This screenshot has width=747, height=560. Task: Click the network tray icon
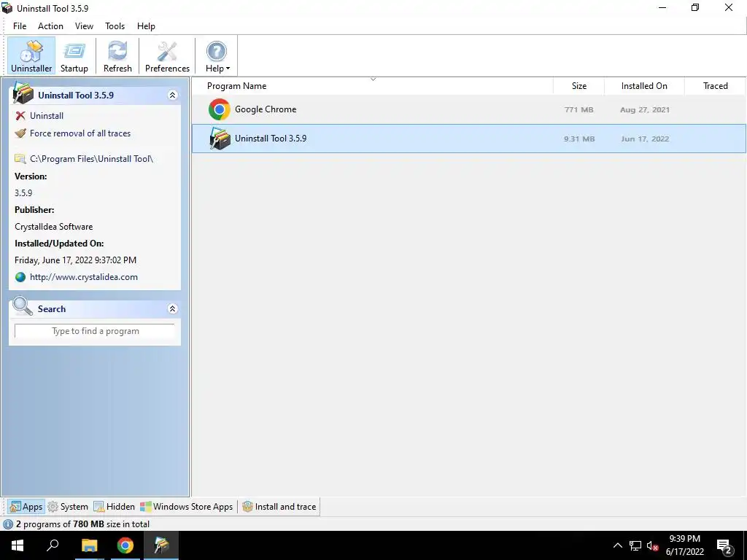point(635,545)
